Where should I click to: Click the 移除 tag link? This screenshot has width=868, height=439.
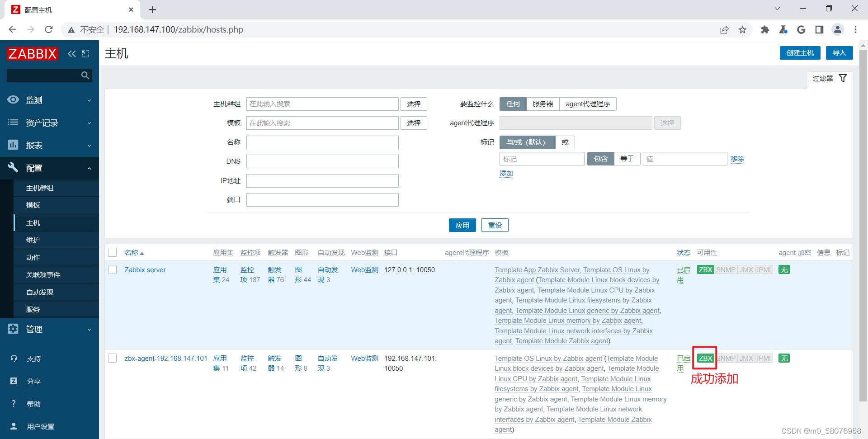point(737,159)
